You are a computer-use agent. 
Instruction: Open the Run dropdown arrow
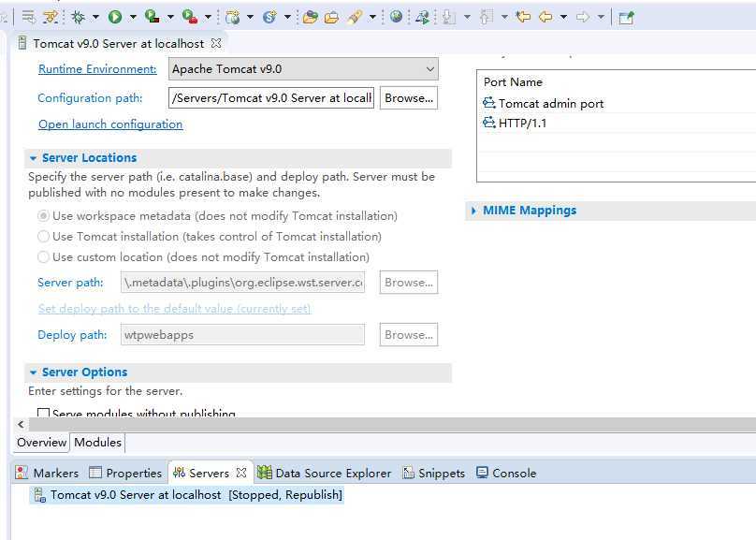pos(133,18)
